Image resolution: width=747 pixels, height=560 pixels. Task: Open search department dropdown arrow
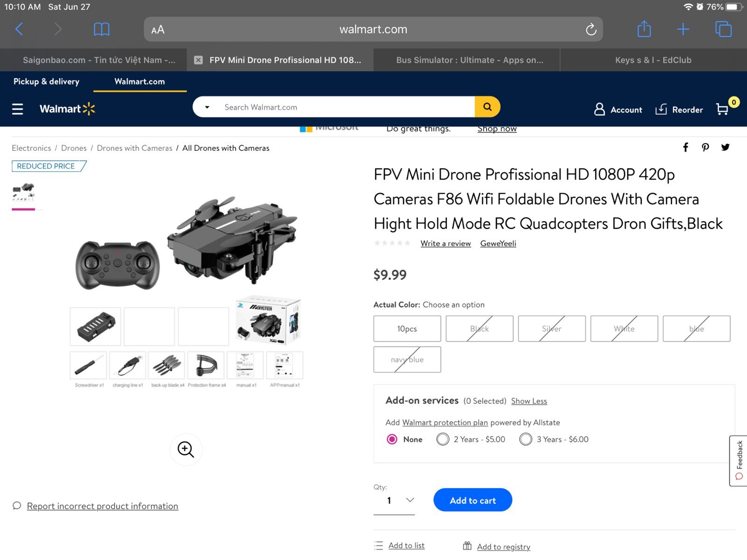point(207,107)
